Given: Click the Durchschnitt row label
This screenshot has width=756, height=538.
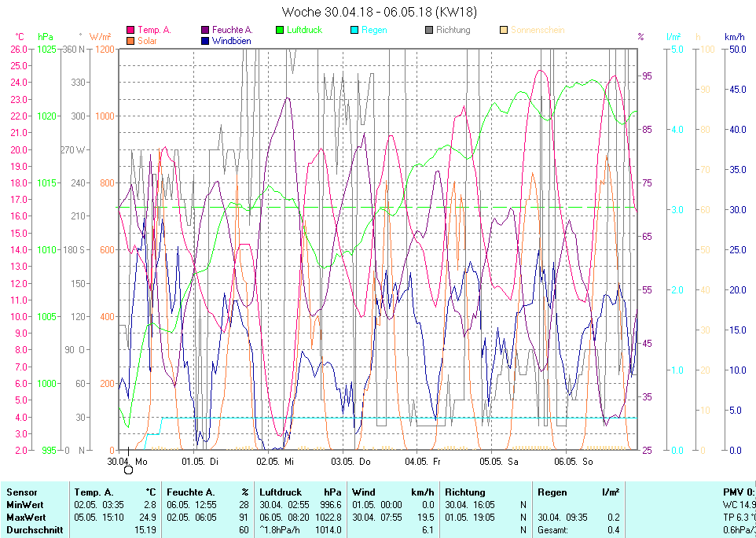Looking at the screenshot, I should (x=35, y=530).
